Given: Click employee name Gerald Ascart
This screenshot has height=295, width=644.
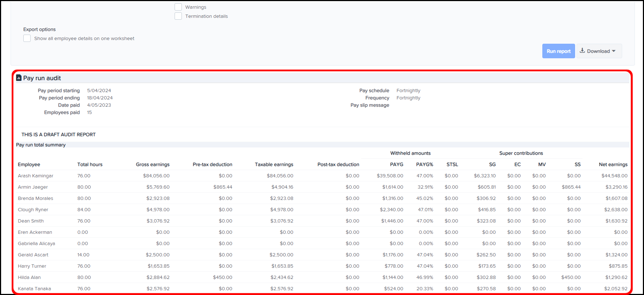Looking at the screenshot, I should click(33, 255).
